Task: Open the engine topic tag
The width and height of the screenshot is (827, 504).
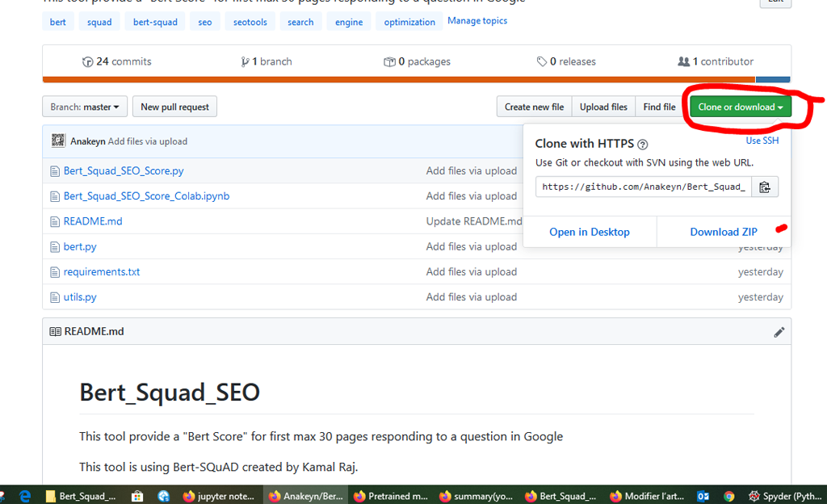Action: click(349, 22)
